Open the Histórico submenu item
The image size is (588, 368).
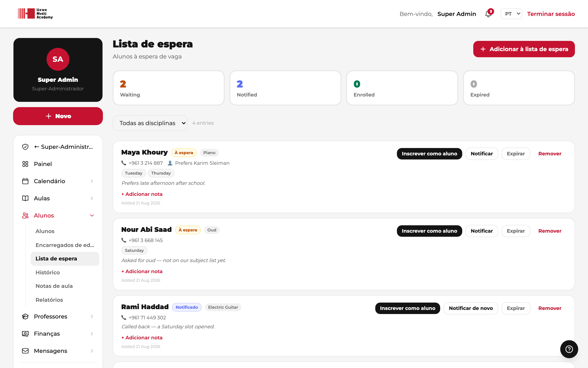click(x=65, y=272)
